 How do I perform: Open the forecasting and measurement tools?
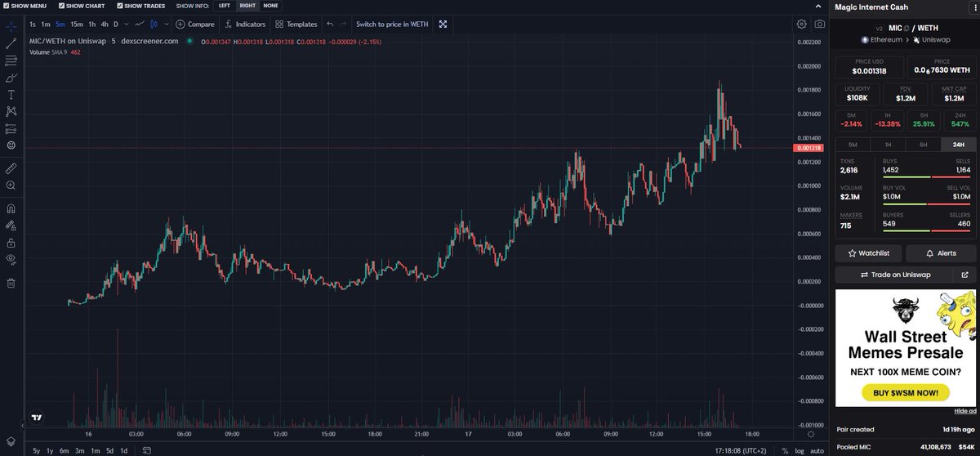11,128
